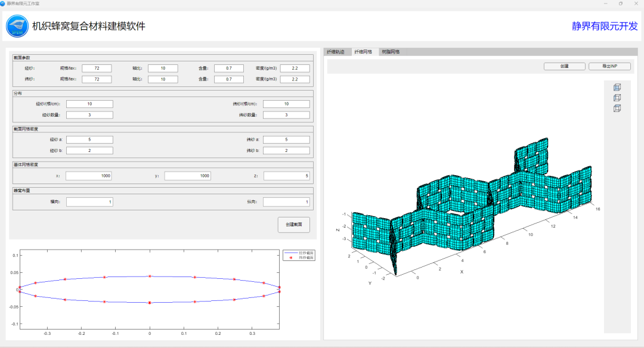Click the 截面网格密度 group title

[x=26, y=129]
